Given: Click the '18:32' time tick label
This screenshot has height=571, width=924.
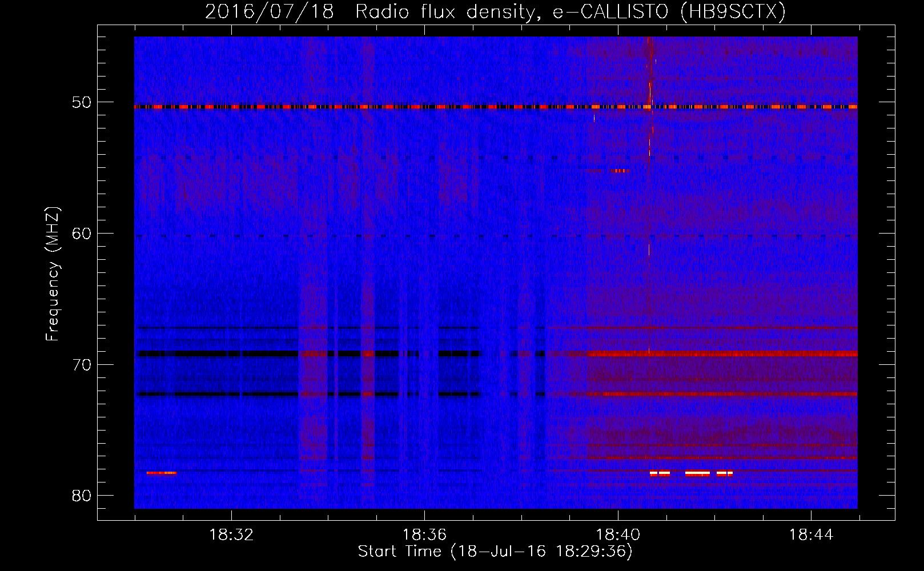Looking at the screenshot, I should (231, 535).
